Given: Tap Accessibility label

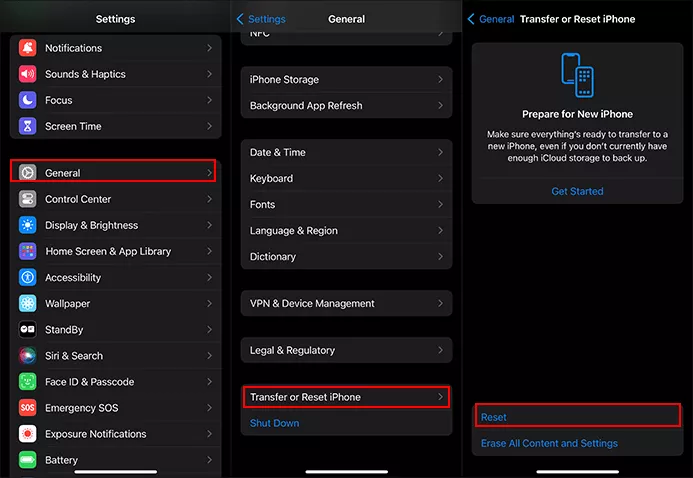Looking at the screenshot, I should coord(73,277).
